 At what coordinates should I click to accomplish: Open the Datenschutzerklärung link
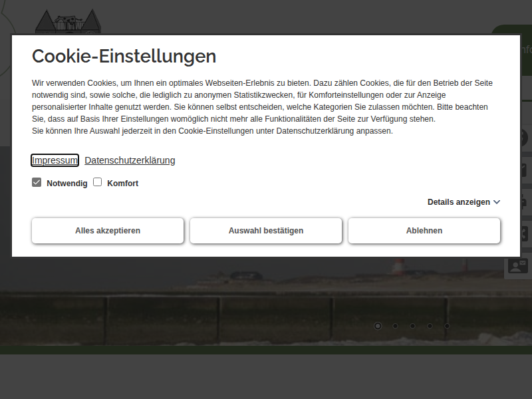130,160
